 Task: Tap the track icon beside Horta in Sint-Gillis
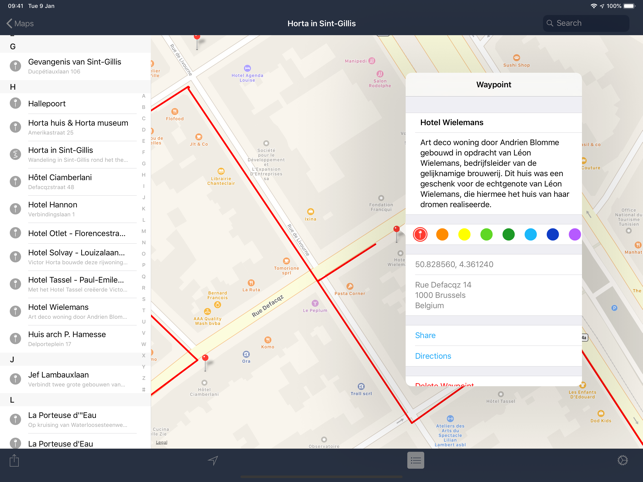[15, 154]
